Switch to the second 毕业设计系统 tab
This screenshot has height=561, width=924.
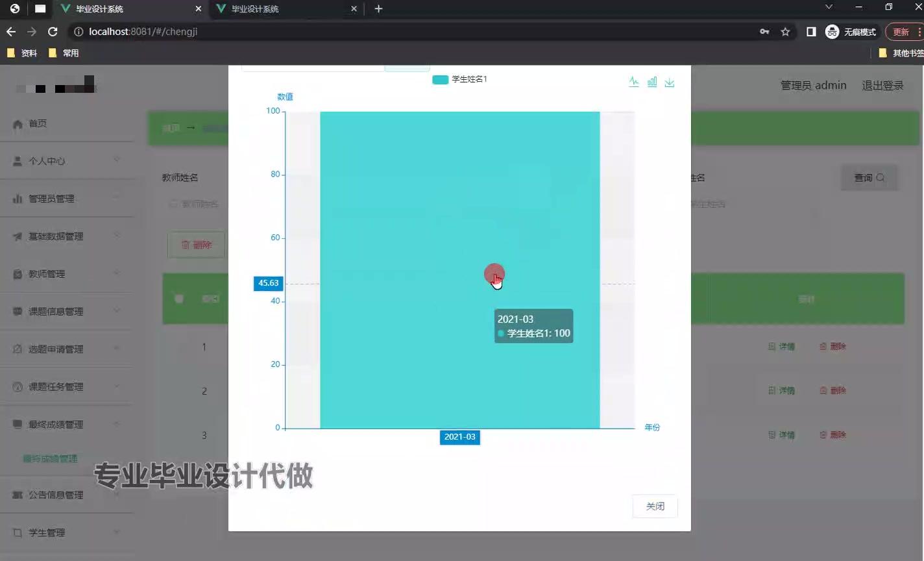point(286,9)
